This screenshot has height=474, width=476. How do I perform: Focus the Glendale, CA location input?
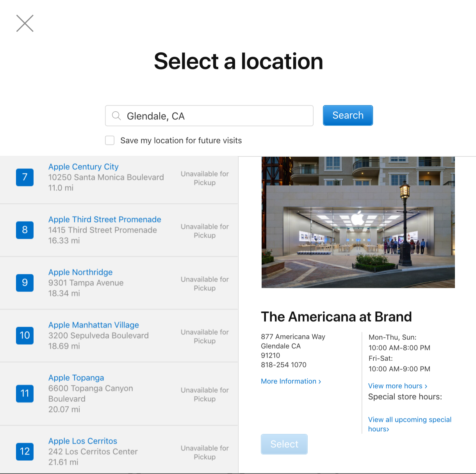point(209,116)
